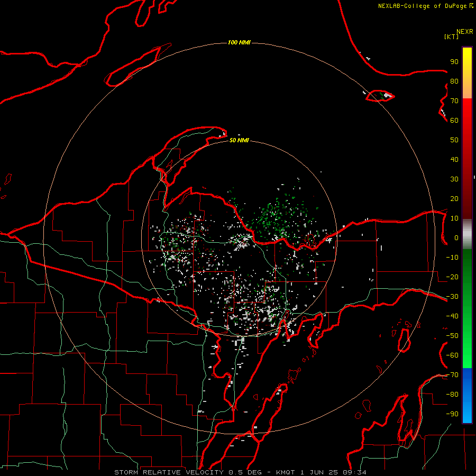Click the -70 knot value on color scale

(452, 375)
